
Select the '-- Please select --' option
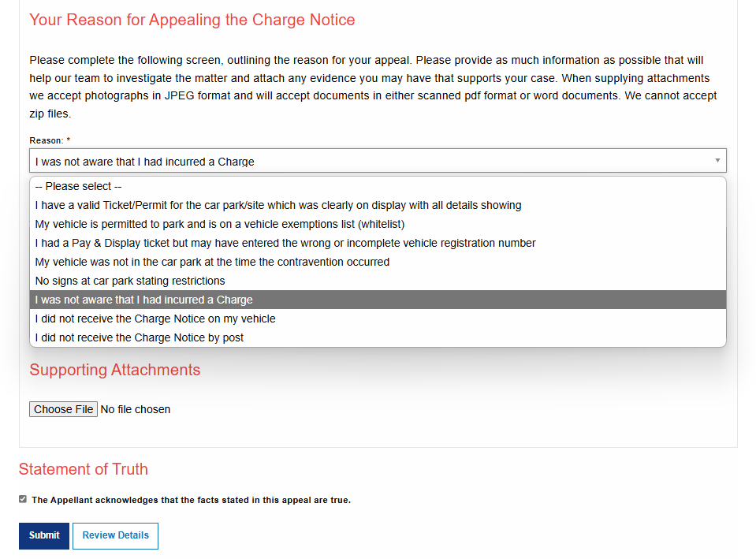(x=378, y=186)
